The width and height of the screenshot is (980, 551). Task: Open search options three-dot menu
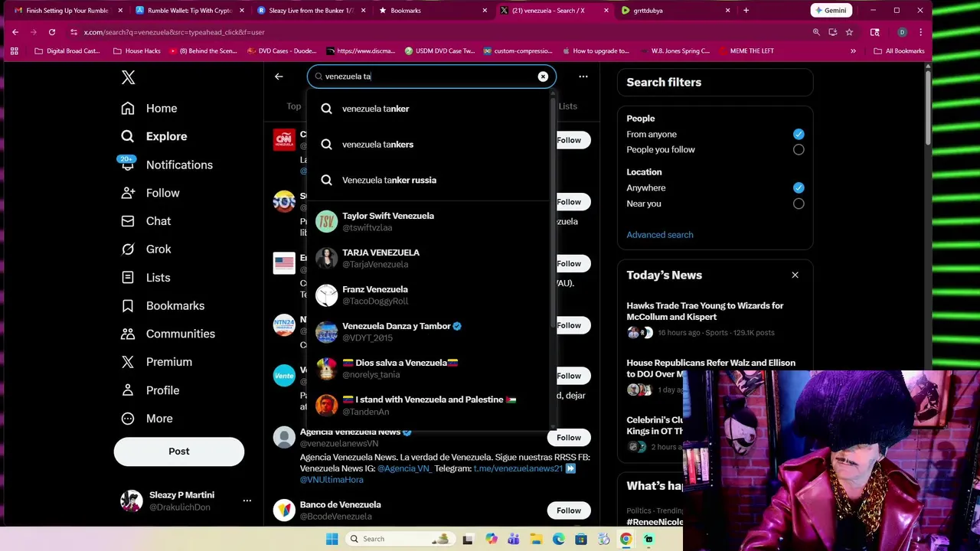click(x=583, y=77)
